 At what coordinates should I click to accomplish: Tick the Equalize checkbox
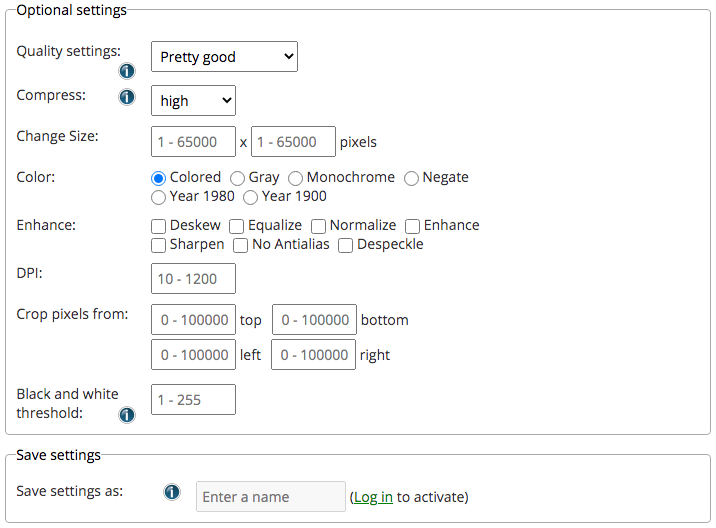[x=237, y=226]
